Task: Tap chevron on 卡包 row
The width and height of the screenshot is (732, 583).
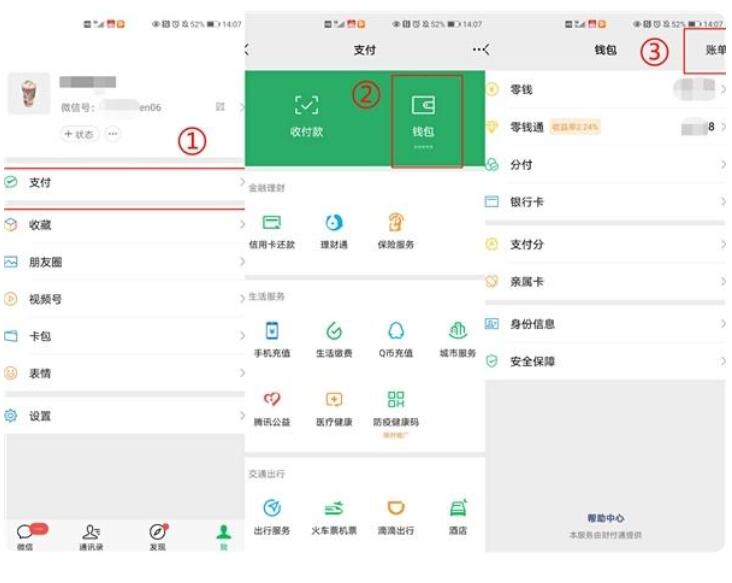Action: (242, 336)
